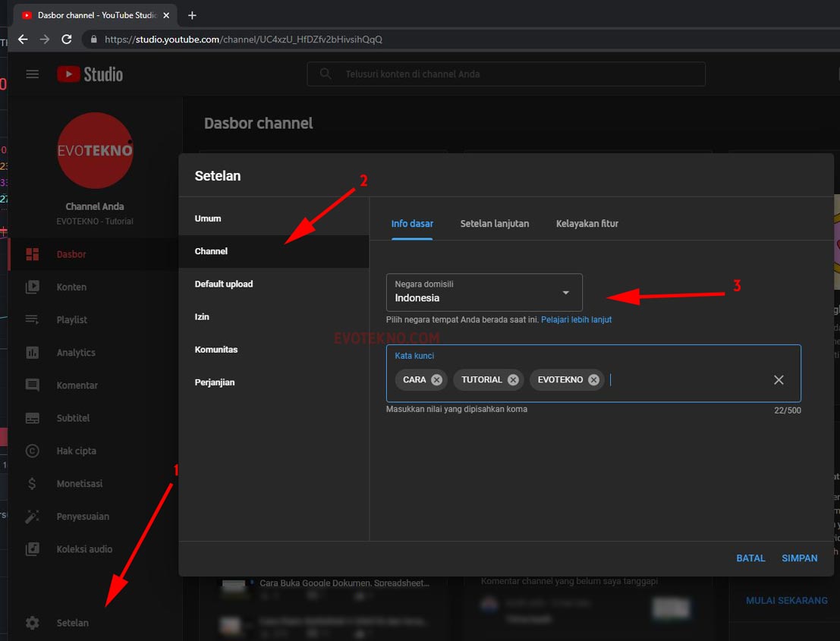840x641 pixels.
Task: Click the channel search field
Action: pos(506,74)
